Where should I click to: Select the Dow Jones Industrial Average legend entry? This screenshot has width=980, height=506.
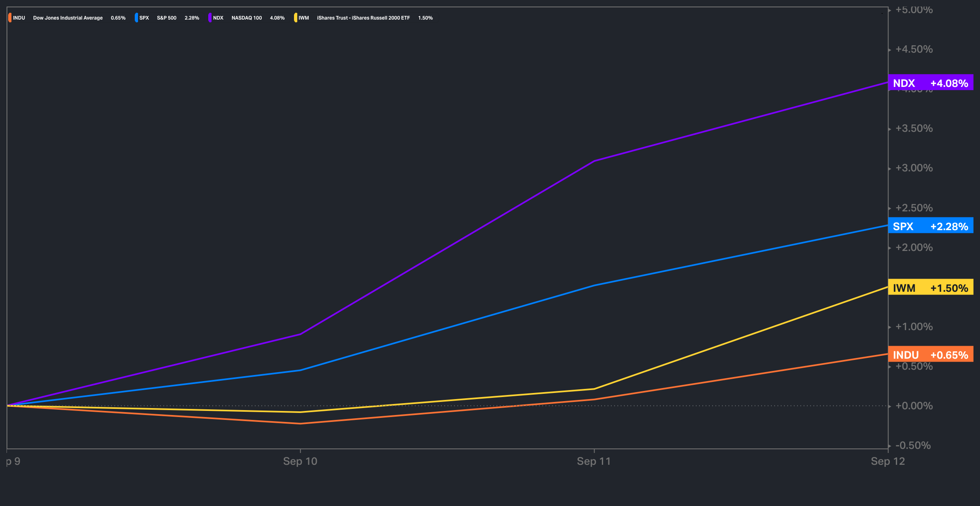(68, 18)
